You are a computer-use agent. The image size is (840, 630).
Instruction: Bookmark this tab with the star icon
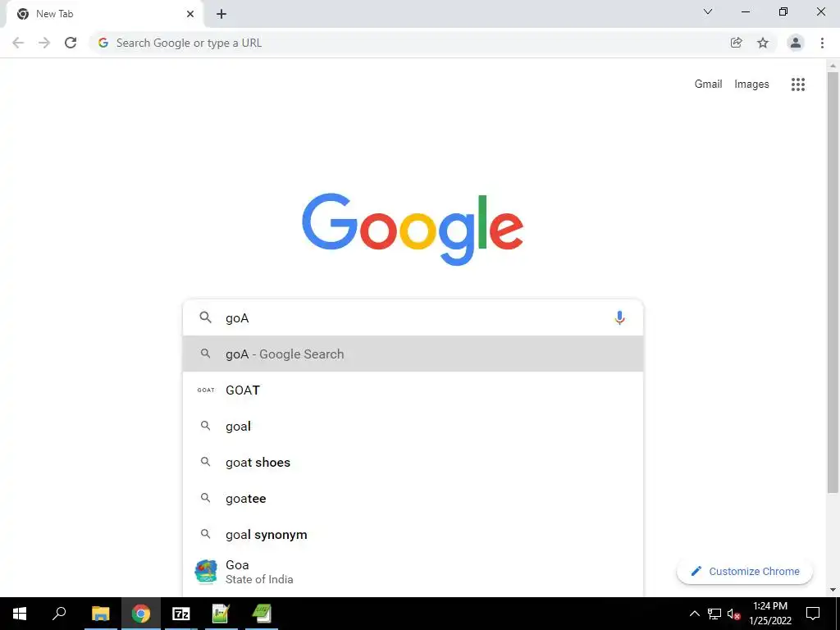tap(763, 43)
